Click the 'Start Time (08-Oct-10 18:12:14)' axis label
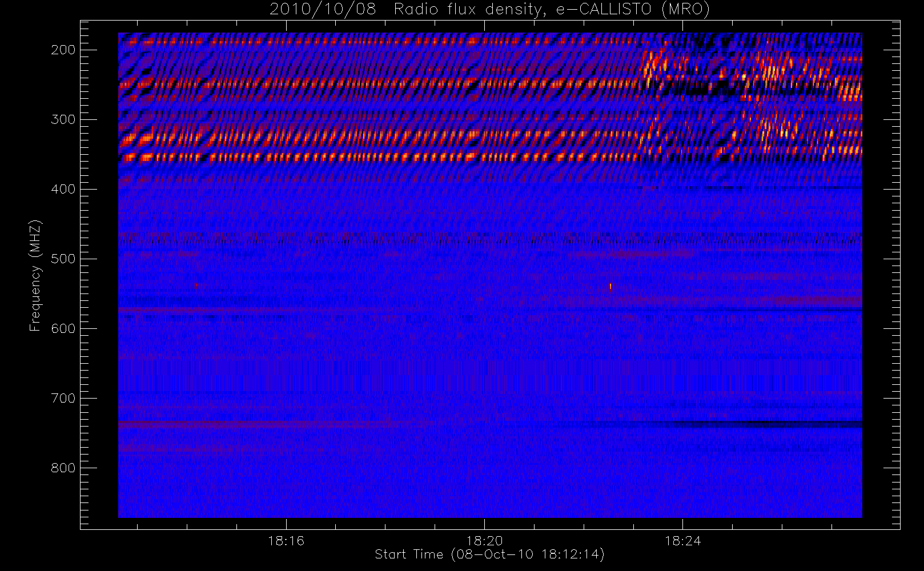This screenshot has height=571, width=924. tap(489, 554)
